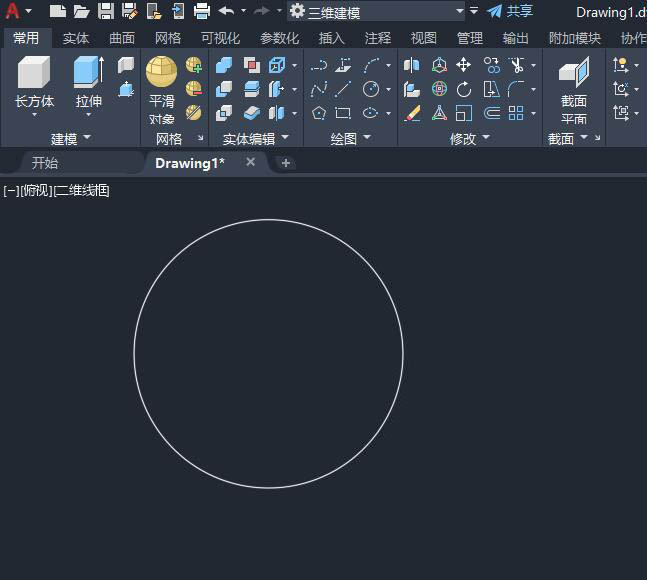Click the 3D Mirror icon

pyautogui.click(x=412, y=65)
